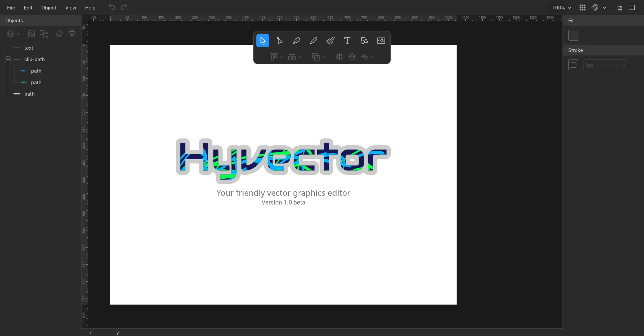Select the Shapes tool
Screen dimensions: 644x336
point(364,40)
